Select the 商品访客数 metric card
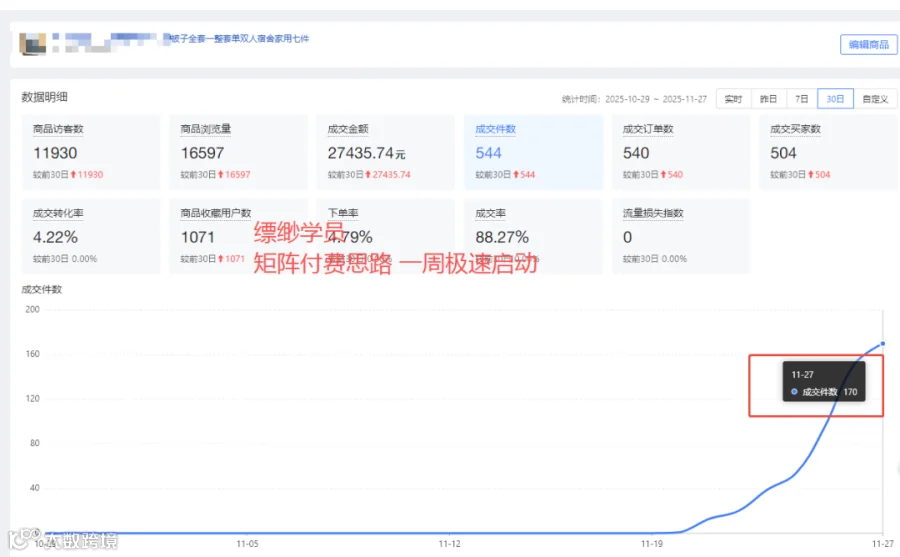Screen dimensions: 900x557 point(91,152)
